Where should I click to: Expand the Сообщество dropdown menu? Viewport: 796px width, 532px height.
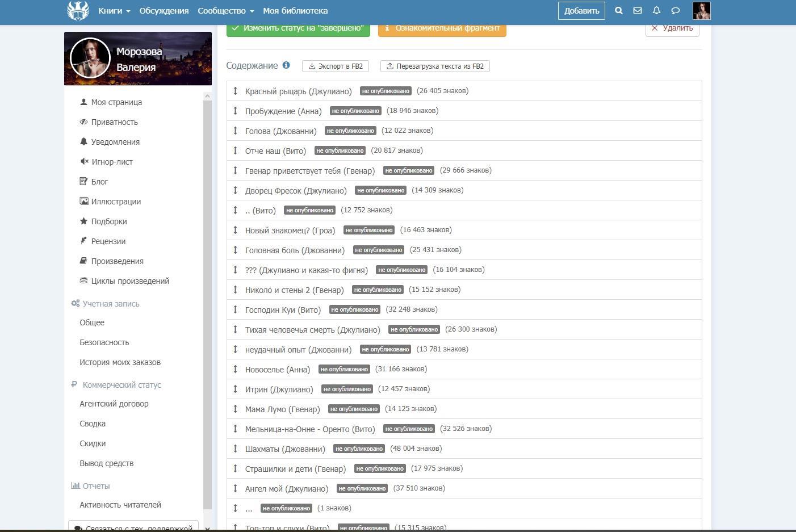225,11
